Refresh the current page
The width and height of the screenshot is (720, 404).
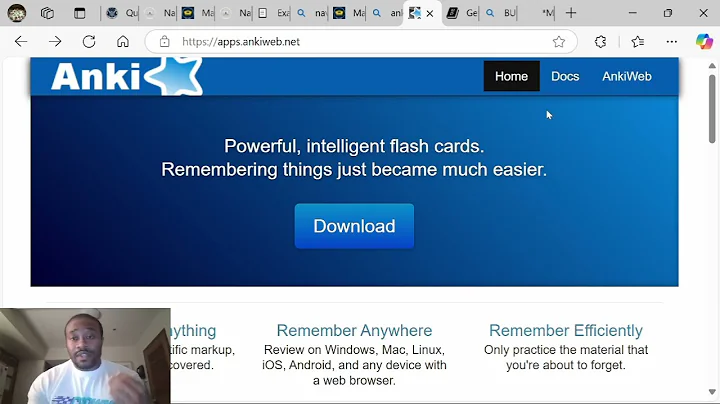point(89,42)
